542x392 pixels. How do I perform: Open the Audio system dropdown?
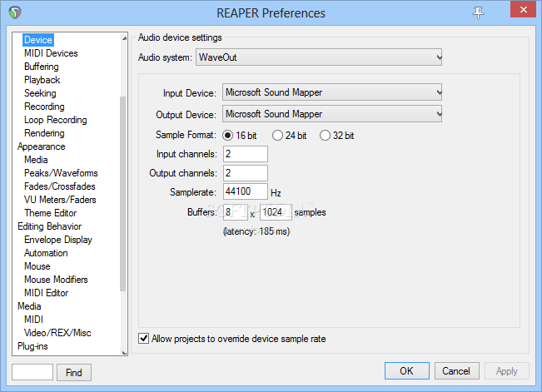[319, 57]
